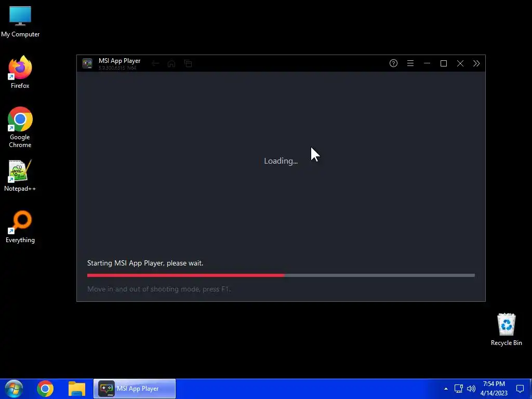532x399 pixels.
Task: Open the Windows Start button
Action: 14,389
